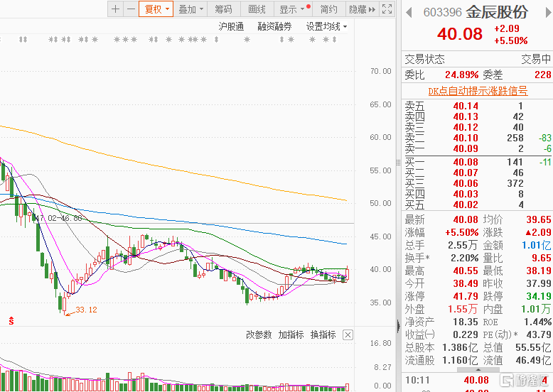The width and height of the screenshot is (553, 392).
Task: Click the 委比 value 24.89%
Action: [461, 75]
